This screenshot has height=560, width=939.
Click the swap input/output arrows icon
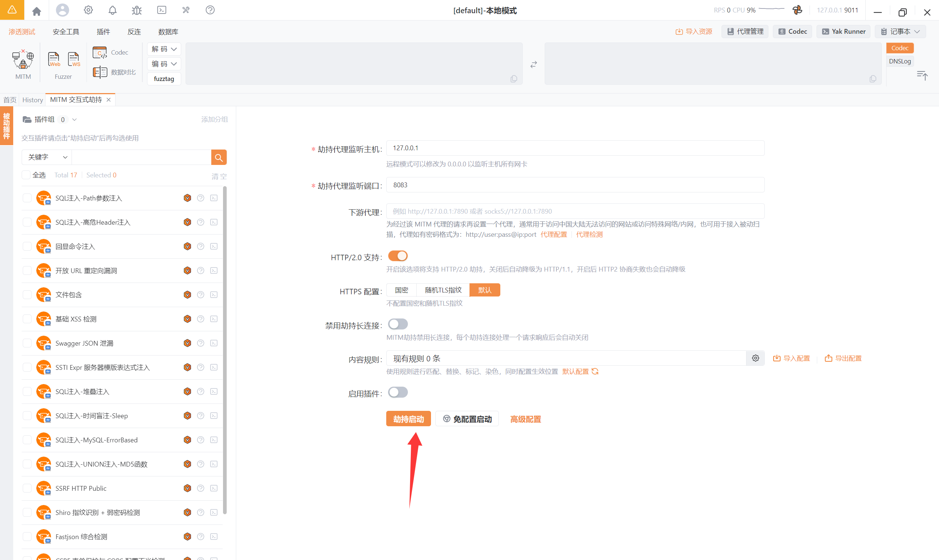pos(533,65)
